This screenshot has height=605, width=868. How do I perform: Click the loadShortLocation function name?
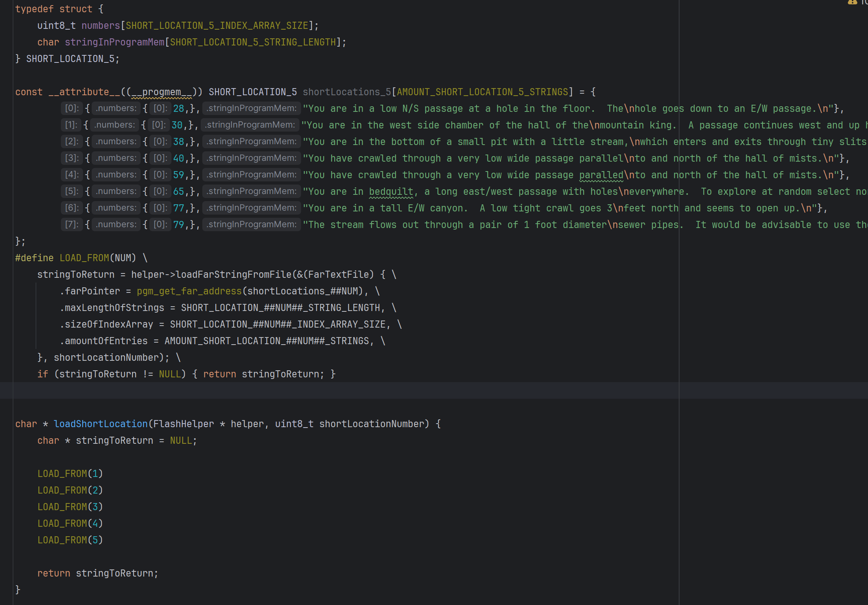(x=100, y=424)
